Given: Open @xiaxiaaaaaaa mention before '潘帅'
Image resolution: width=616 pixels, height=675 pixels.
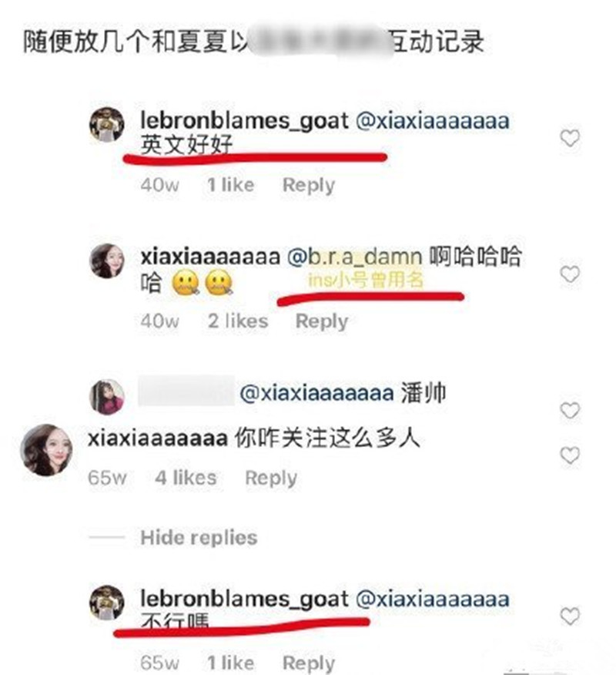Looking at the screenshot, I should pyautogui.click(x=316, y=393).
